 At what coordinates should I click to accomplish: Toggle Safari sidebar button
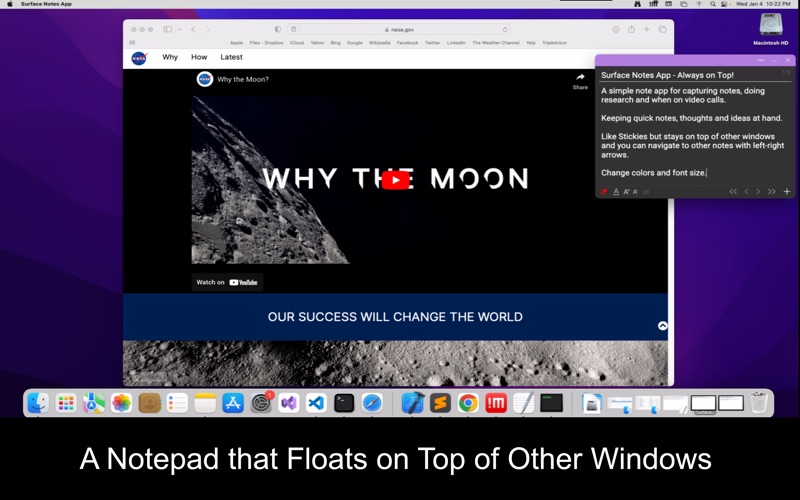click(167, 30)
